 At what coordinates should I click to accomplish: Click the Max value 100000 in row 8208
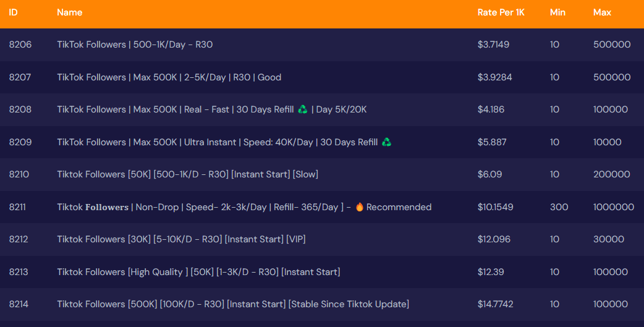pyautogui.click(x=611, y=109)
